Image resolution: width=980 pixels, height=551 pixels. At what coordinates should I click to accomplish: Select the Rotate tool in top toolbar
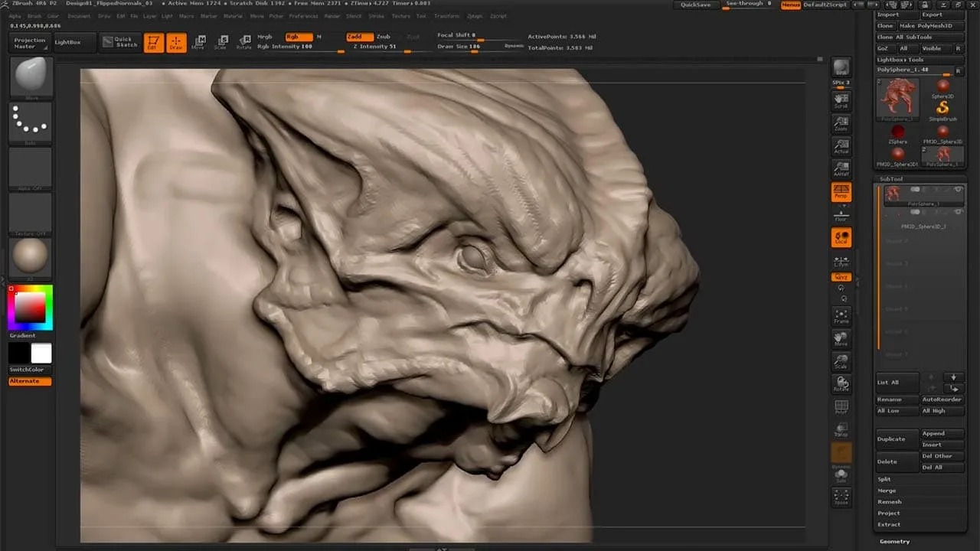(x=243, y=43)
